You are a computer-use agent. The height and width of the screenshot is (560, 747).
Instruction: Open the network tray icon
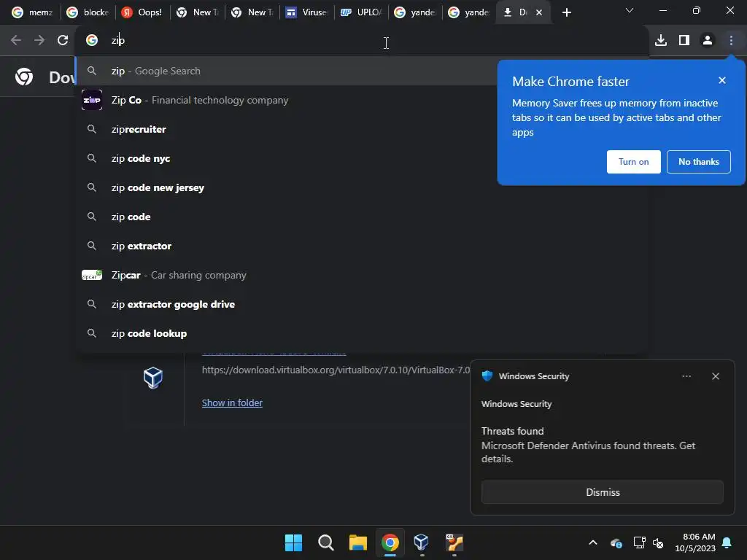tap(639, 542)
